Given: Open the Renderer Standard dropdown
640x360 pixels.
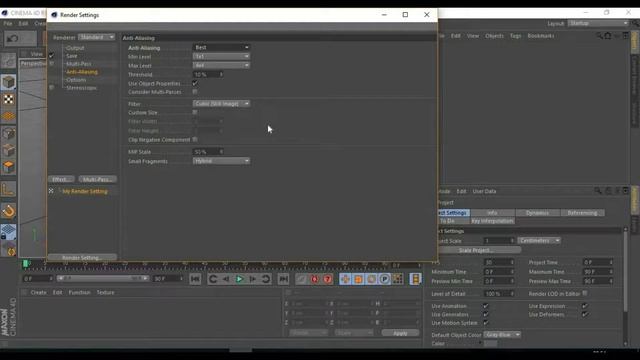Looking at the screenshot, I should [97, 37].
